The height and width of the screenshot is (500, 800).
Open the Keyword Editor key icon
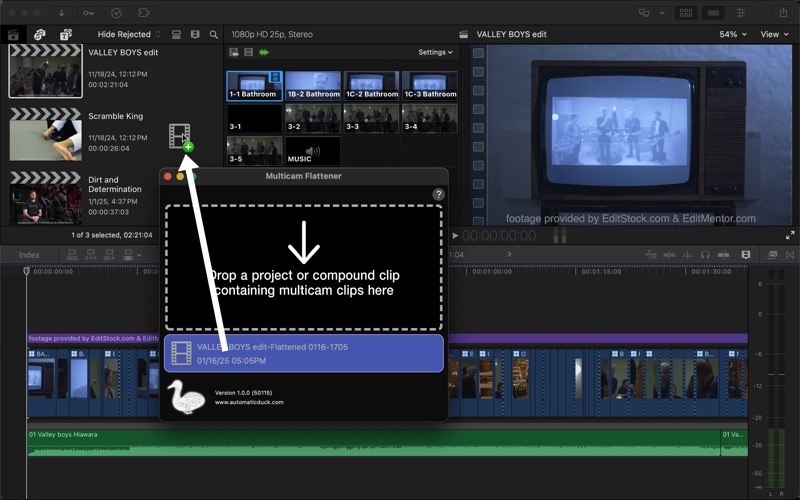(88, 13)
